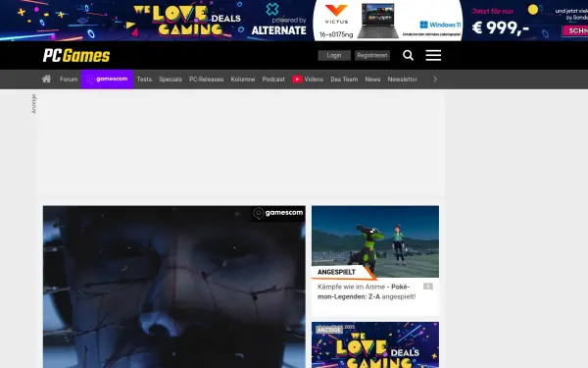Click the Victus laptop image in banner
The height and width of the screenshot is (368, 588).
click(377, 21)
